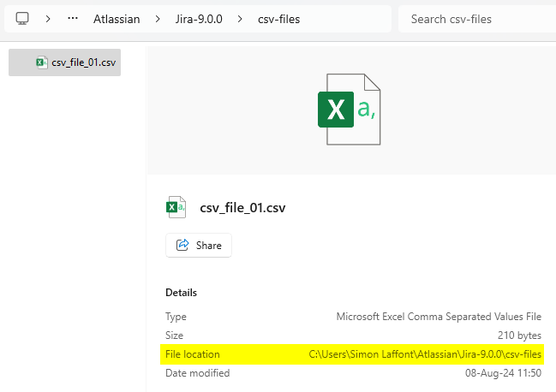Expand the chevron between Atlassian and Jira-9.0.0

point(158,19)
